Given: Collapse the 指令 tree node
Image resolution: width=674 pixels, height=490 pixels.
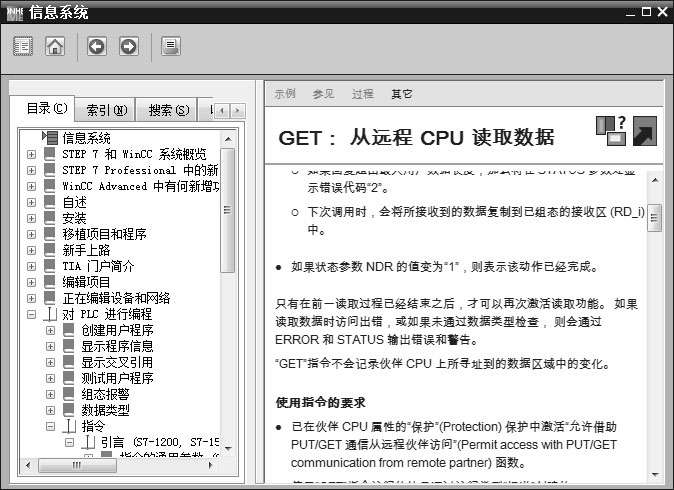Looking at the screenshot, I should pos(50,426).
